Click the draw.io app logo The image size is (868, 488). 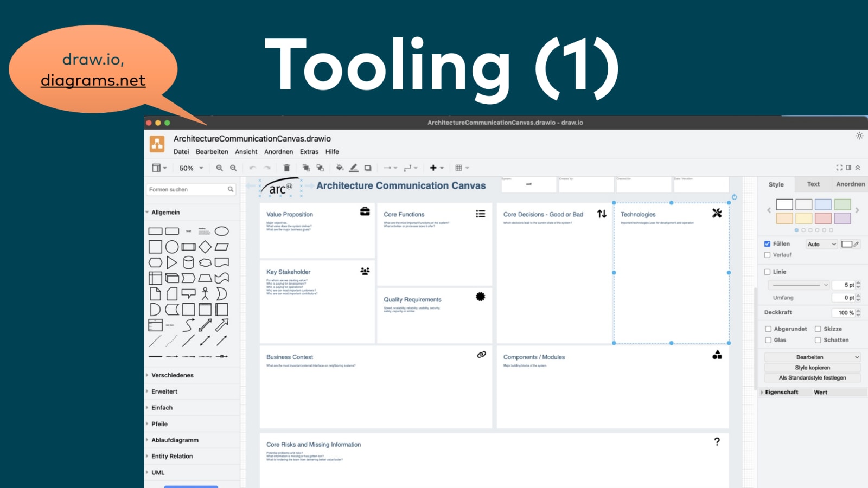click(x=157, y=144)
